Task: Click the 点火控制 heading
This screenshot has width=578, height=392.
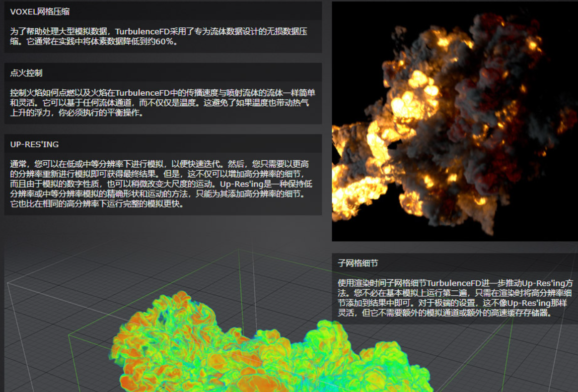Action: [26, 73]
